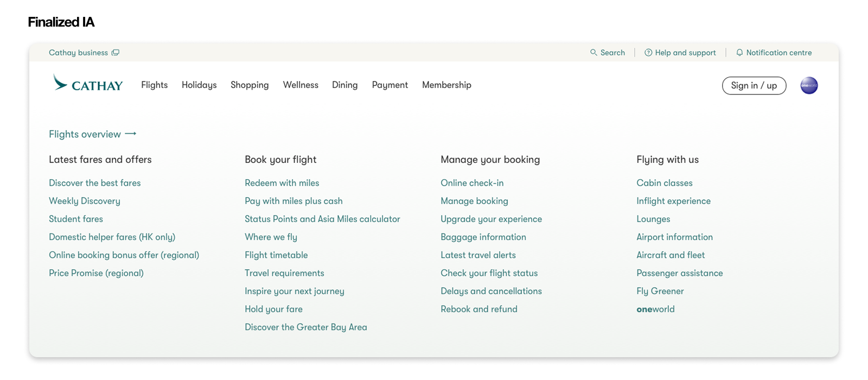Click the Latest fares and offers heading
The height and width of the screenshot is (380, 868).
(100, 160)
